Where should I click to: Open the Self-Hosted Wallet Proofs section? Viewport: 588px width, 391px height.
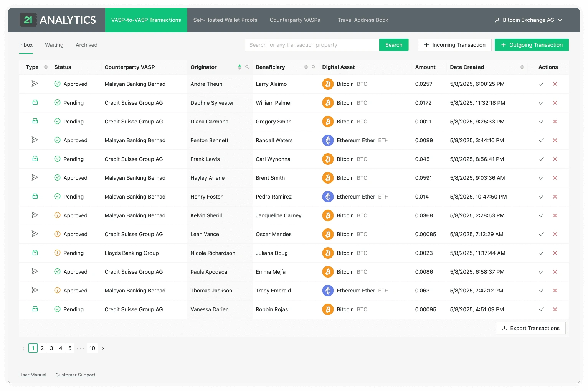(225, 20)
